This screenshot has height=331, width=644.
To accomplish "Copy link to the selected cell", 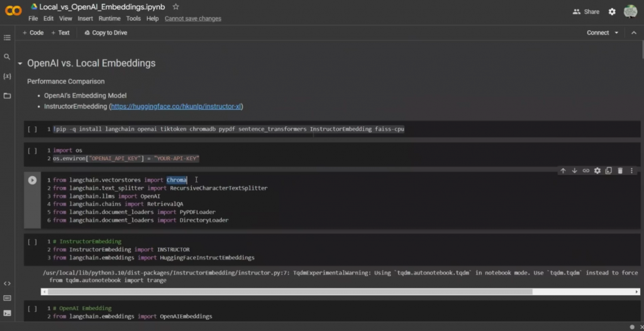I will pyautogui.click(x=586, y=171).
